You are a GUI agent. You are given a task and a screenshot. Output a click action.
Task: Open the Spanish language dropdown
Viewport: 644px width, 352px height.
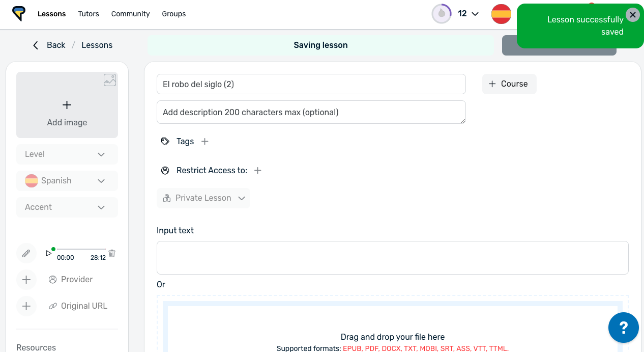click(67, 181)
